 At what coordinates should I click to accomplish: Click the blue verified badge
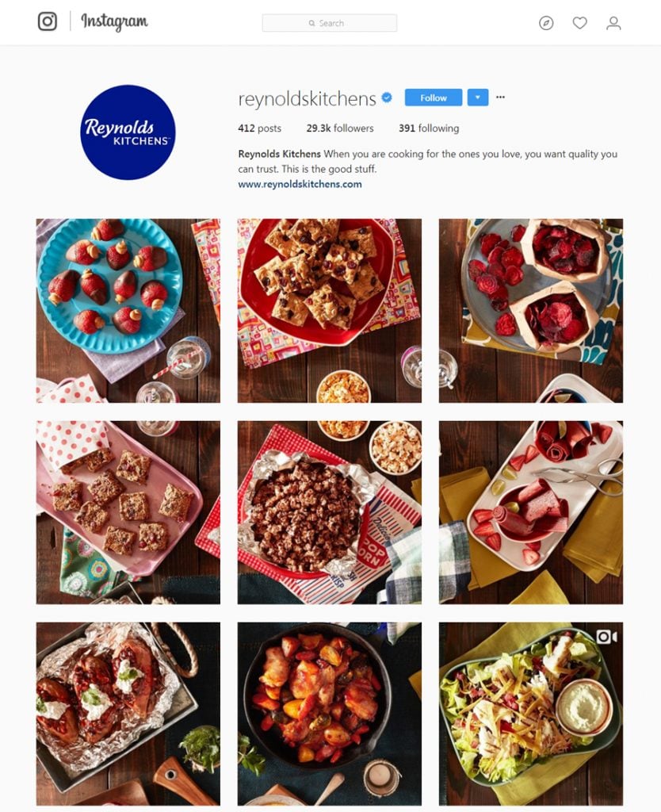[x=387, y=97]
